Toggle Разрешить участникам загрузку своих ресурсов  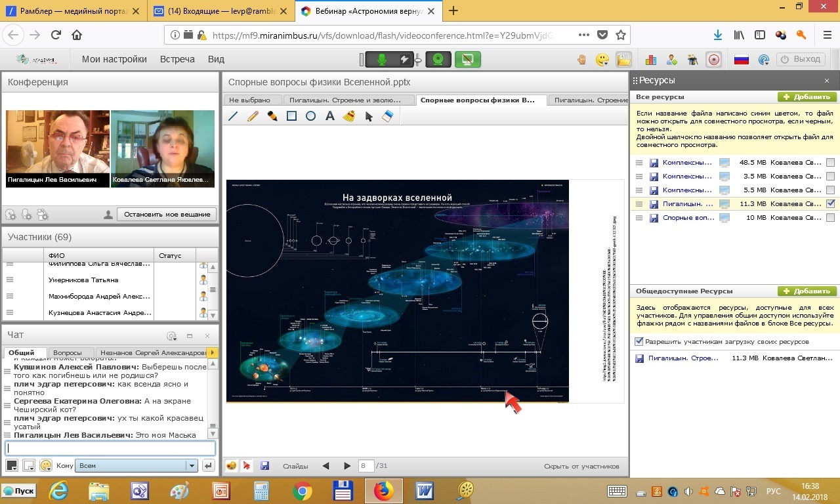point(639,342)
